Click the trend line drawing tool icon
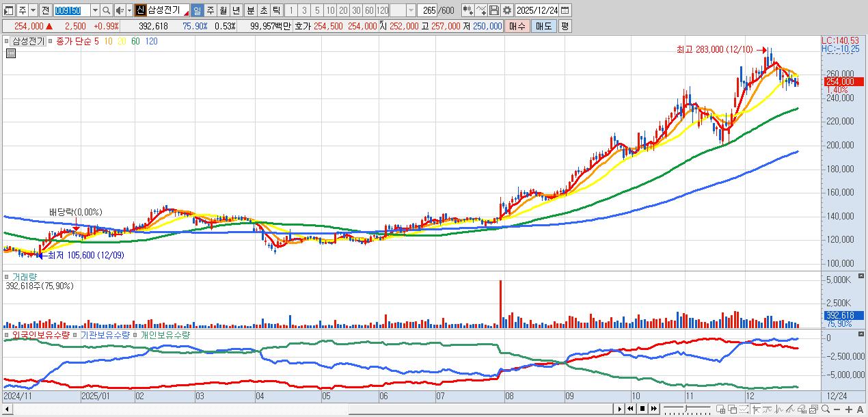This screenshot has height=417, width=868. coord(767,409)
